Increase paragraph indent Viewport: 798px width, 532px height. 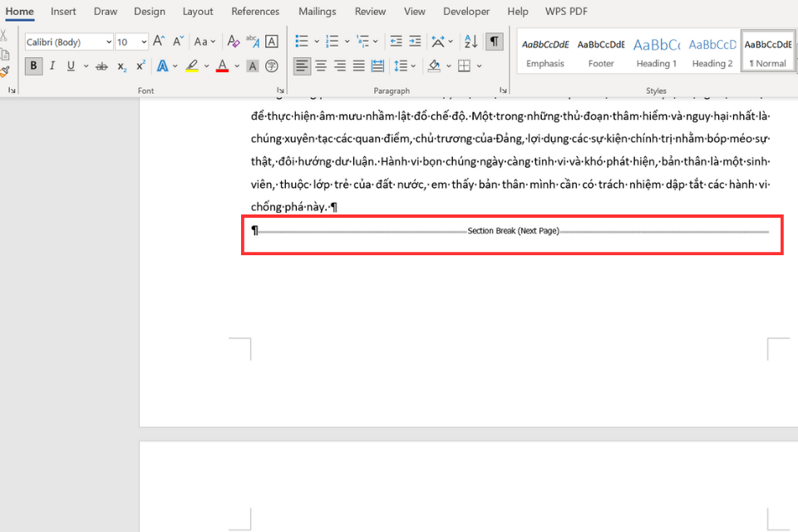click(415, 42)
